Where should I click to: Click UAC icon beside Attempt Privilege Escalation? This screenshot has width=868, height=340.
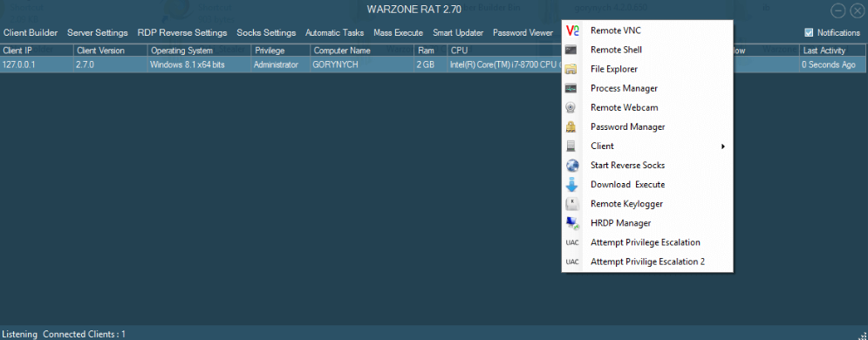tap(572, 242)
